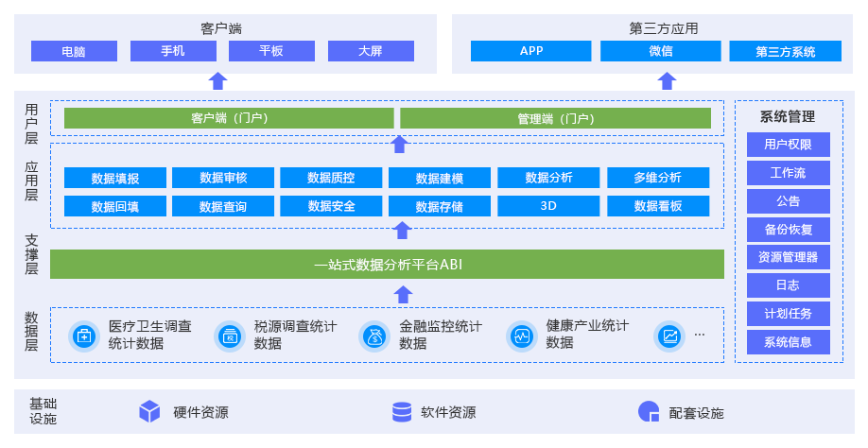Click the database icon for 软件资源
Image resolution: width=868 pixels, height=448 pixels.
click(401, 412)
